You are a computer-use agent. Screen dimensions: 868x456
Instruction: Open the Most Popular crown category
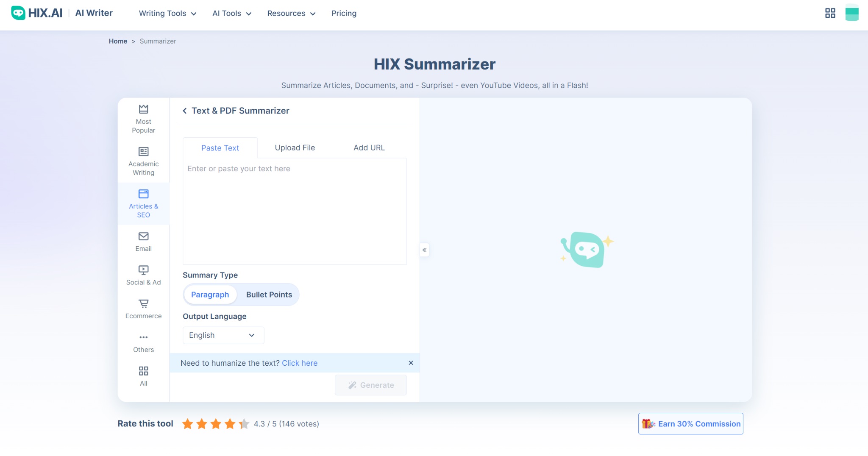pos(143,119)
